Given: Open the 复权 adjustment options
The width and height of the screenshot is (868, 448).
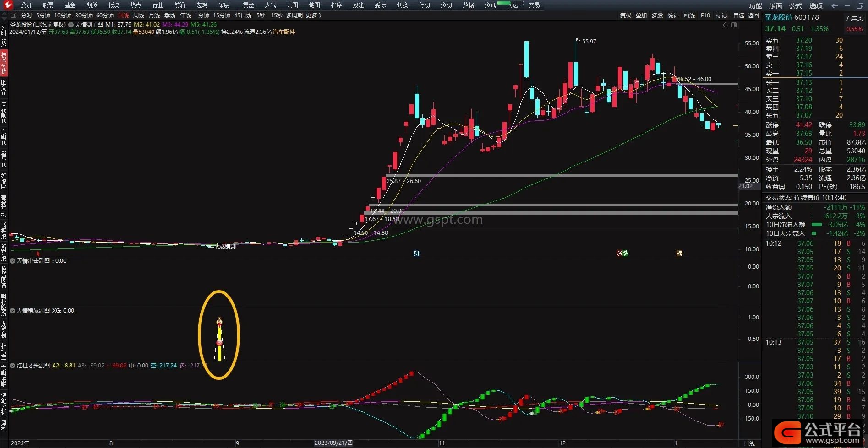Looking at the screenshot, I should click(x=626, y=16).
